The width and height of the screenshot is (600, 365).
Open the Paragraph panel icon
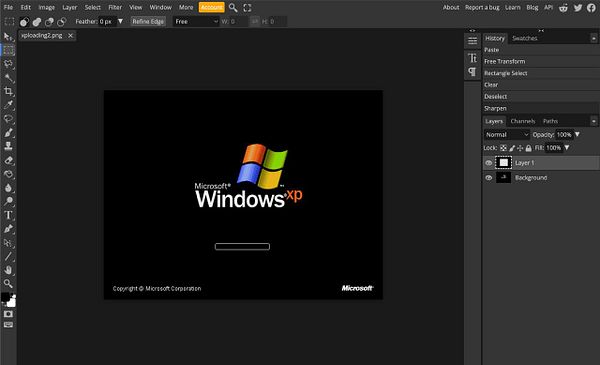click(473, 72)
